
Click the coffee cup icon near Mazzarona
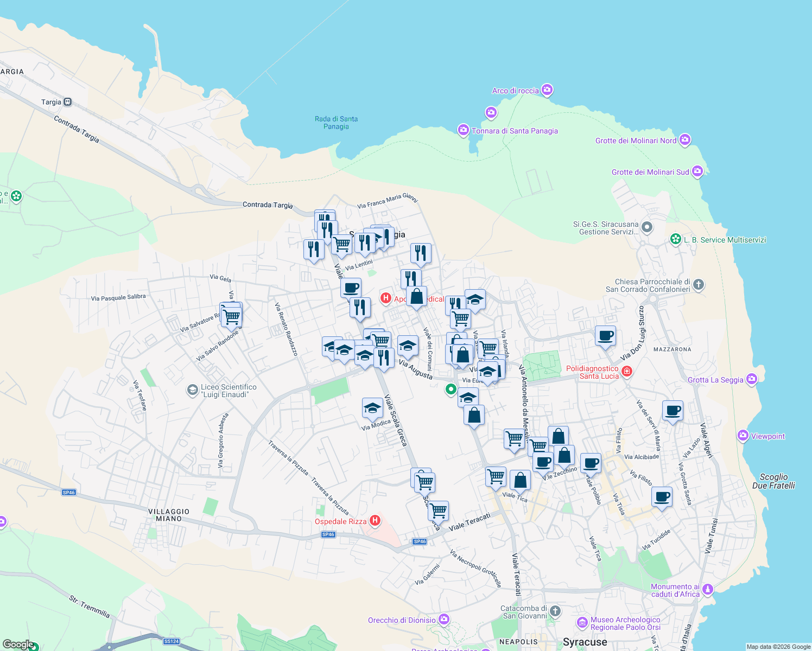click(x=605, y=336)
